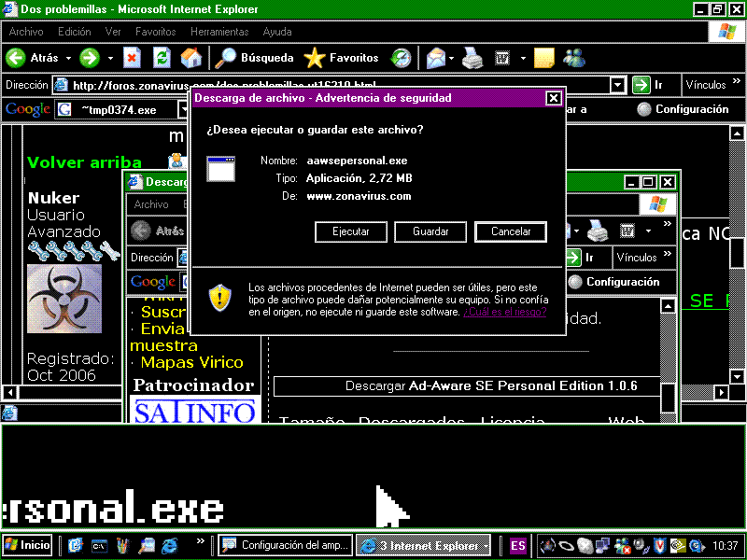Print the page with the printer icon
This screenshot has width=747, height=560.
click(472, 58)
